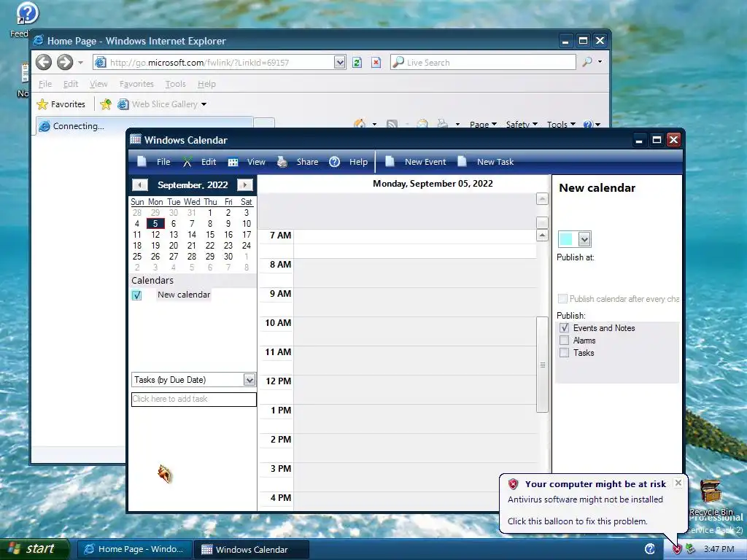Click the Home icon in IE command bar
This screenshot has width=747, height=560.
(x=360, y=124)
